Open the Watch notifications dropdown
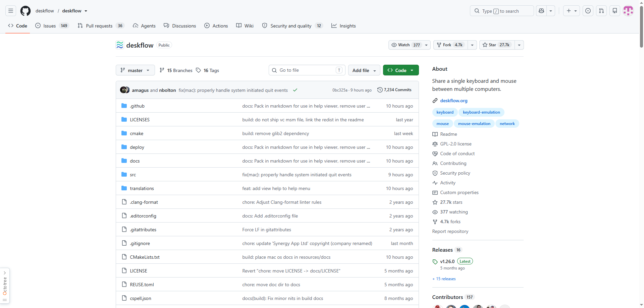Viewport: 644px width, 308px height. pyautogui.click(x=409, y=45)
